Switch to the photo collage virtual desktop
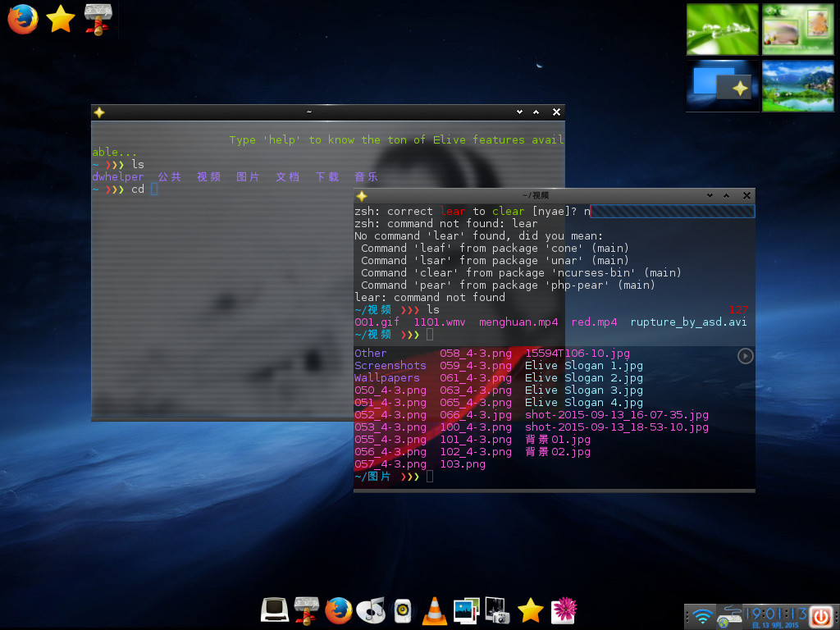This screenshot has width=840, height=630. 798,30
